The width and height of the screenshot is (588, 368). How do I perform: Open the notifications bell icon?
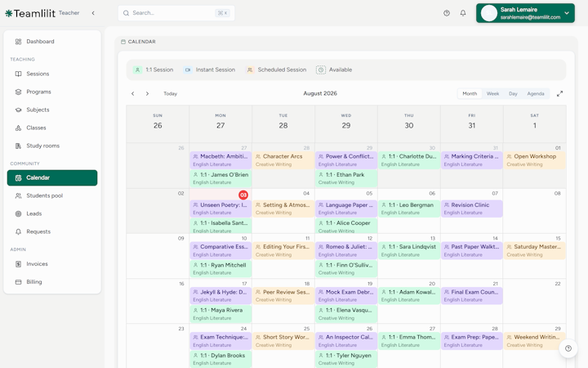point(463,13)
